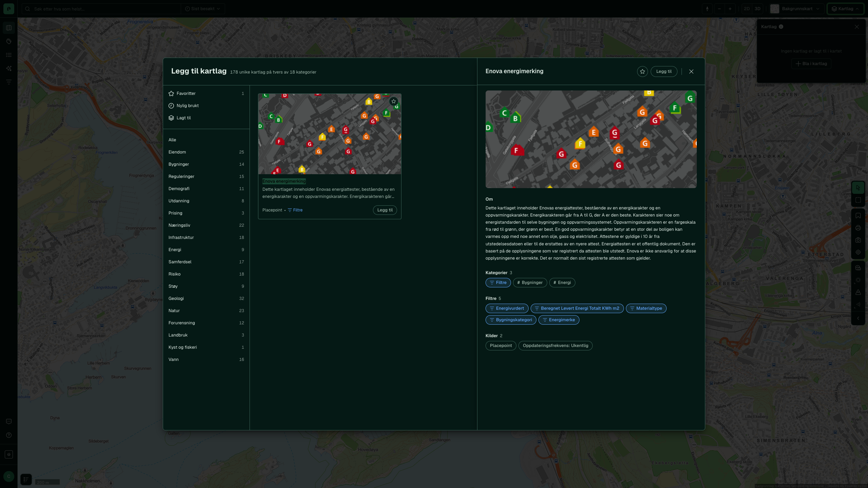Viewport: 868px width, 488px height.
Task: Switch map to 2D view
Action: [747, 9]
